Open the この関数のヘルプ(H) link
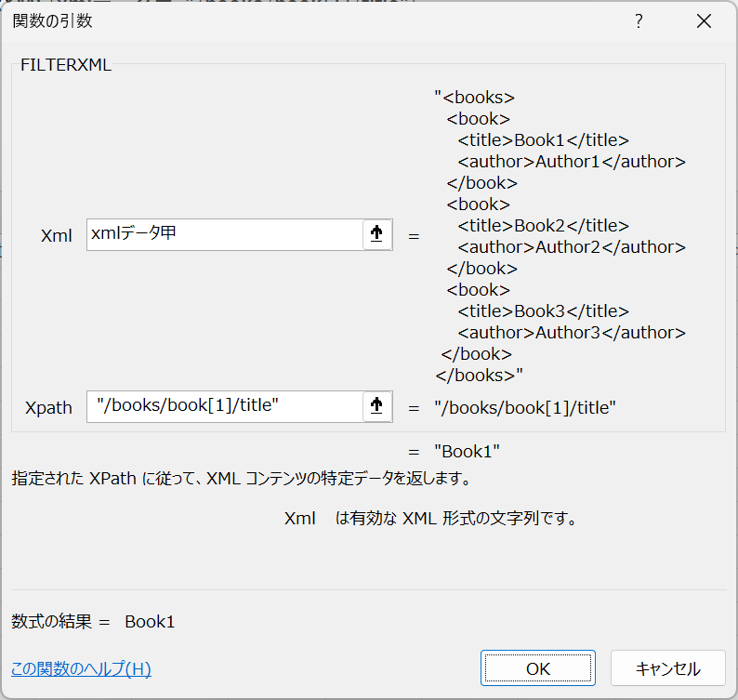Screen dimensions: 738x700 coord(81,668)
